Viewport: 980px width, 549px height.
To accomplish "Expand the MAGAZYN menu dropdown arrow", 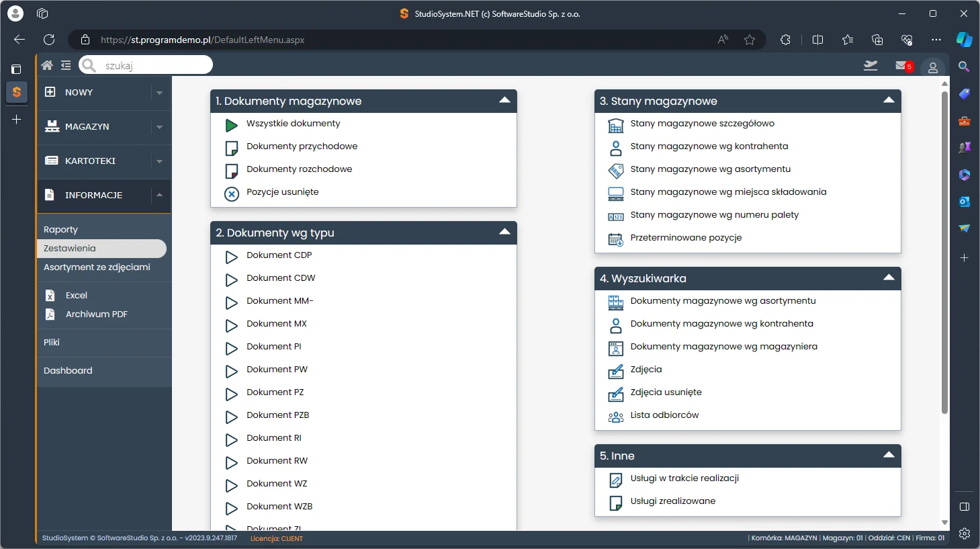I will [159, 127].
